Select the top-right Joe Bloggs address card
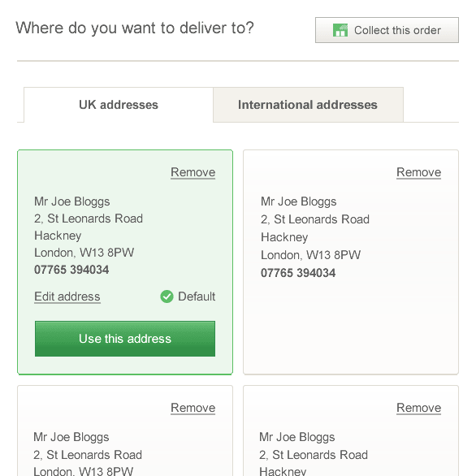 (351, 262)
